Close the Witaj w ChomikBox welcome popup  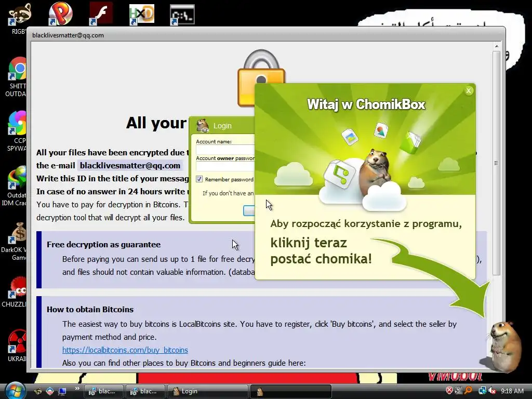[x=469, y=90]
